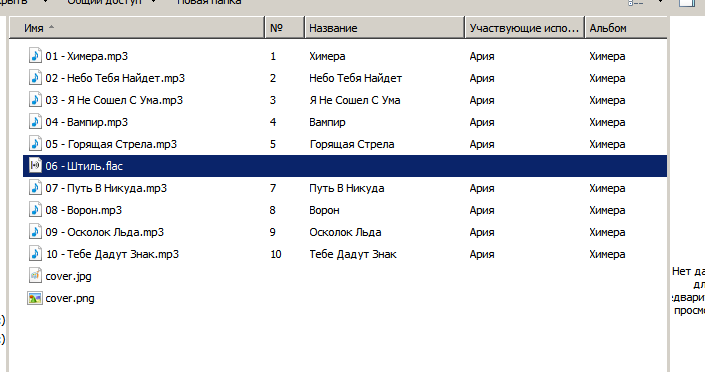Click track number 10 cell
The height and width of the screenshot is (372, 705).
[x=276, y=255]
